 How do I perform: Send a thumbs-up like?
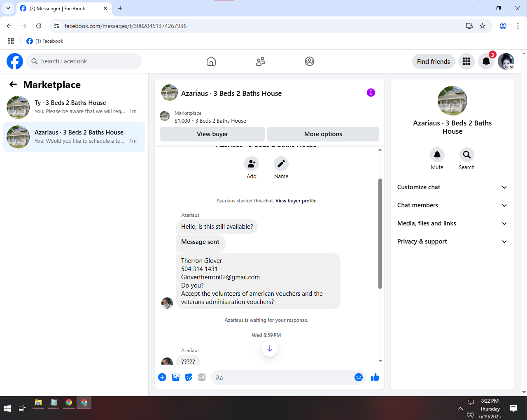375,377
